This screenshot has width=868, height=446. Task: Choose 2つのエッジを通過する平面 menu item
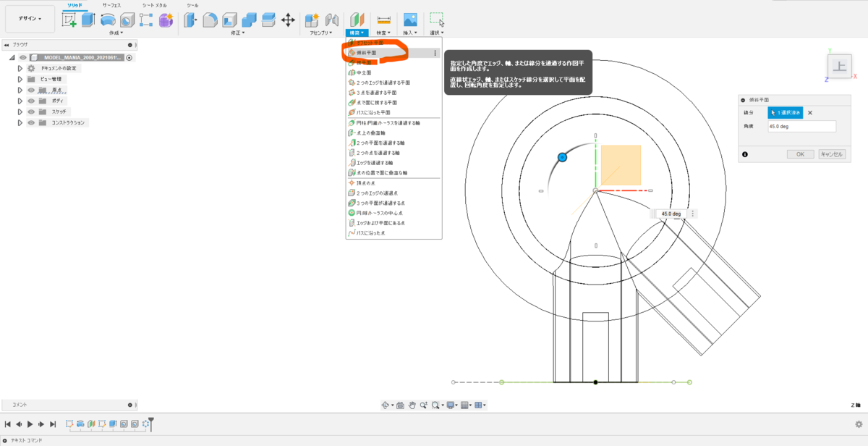point(394,83)
